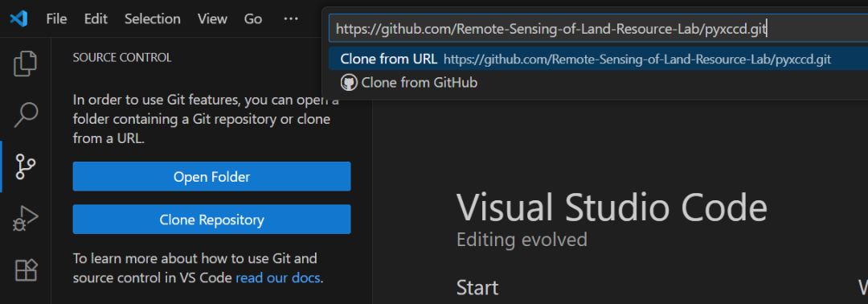This screenshot has width=868, height=304.
Task: Choose the Clone from GitHub option
Action: [598, 83]
